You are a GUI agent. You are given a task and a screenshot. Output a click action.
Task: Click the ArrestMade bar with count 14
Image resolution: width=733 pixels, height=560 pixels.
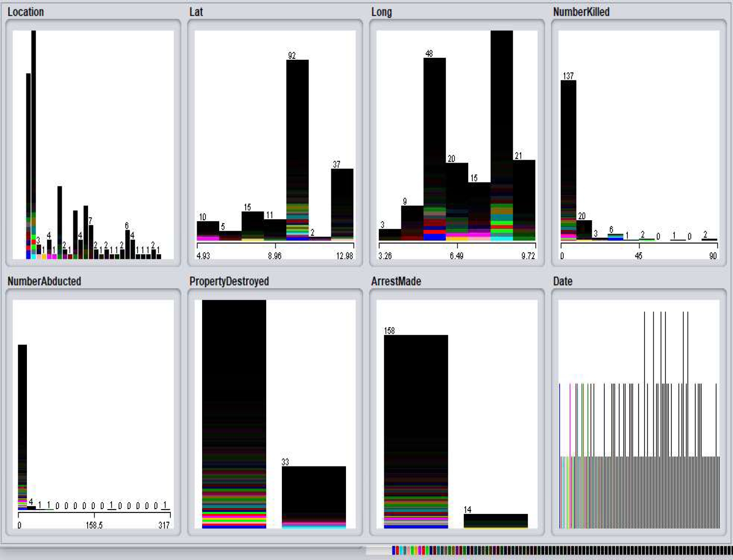(x=495, y=521)
